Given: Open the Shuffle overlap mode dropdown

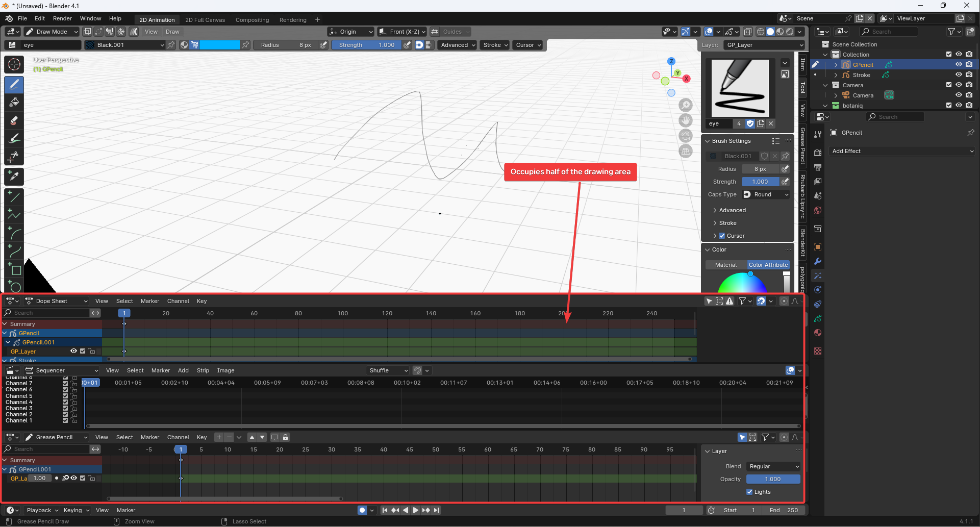Looking at the screenshot, I should [x=388, y=370].
